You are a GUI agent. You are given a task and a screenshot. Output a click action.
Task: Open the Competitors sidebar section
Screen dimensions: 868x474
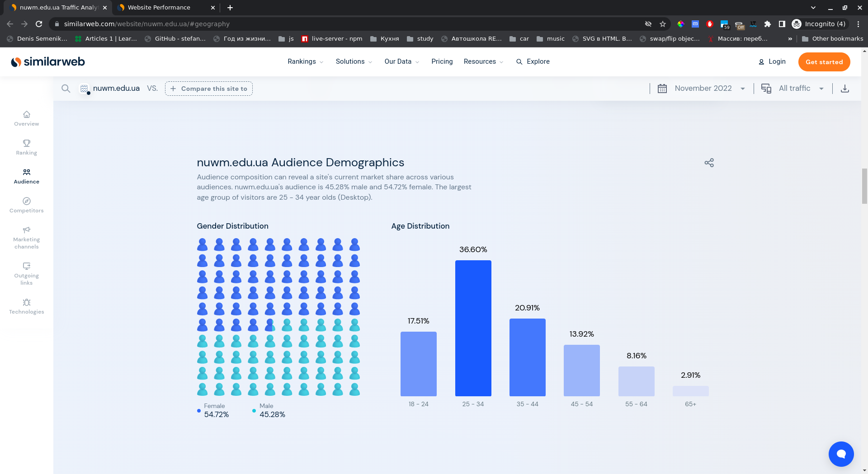click(x=26, y=205)
